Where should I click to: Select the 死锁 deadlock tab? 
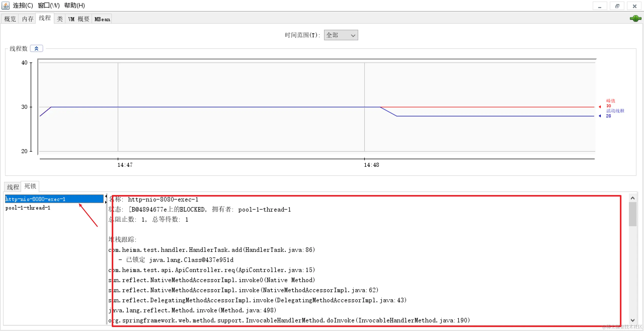30,186
